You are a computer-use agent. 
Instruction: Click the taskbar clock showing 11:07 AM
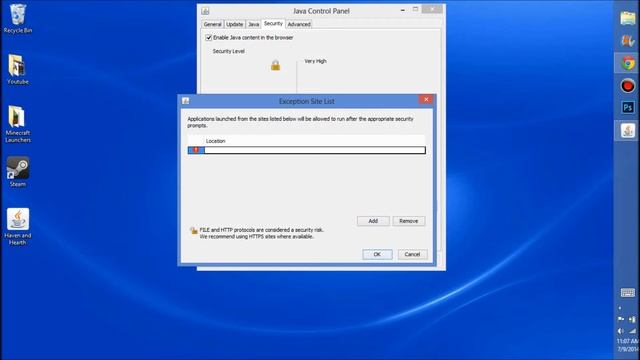coord(628,341)
